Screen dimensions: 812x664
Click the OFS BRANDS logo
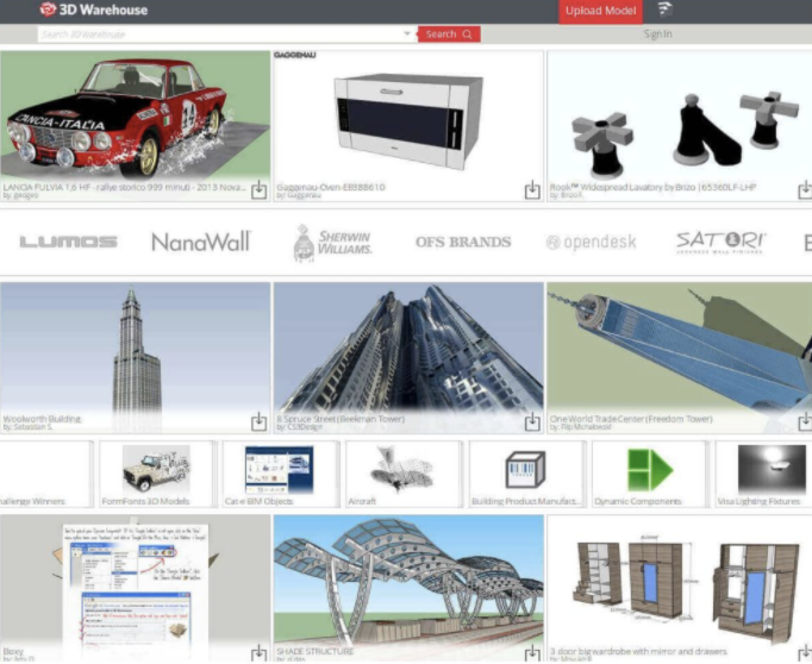pos(463,242)
